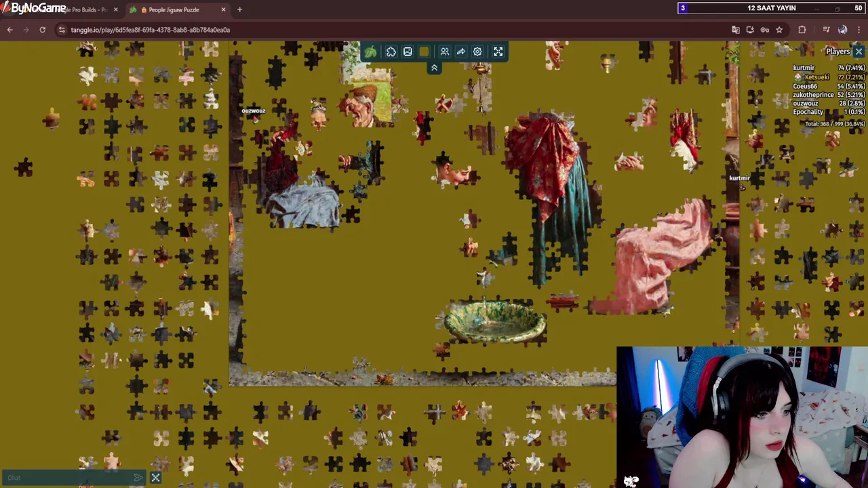Image resolution: width=868 pixels, height=488 pixels.
Task: Click the large green ceramic bowl piece
Action: (x=495, y=322)
